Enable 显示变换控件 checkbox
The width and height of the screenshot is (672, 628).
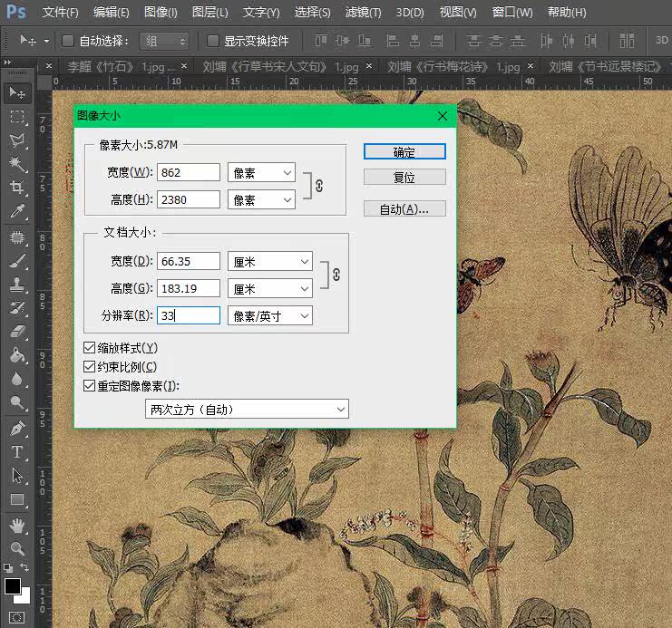[213, 41]
